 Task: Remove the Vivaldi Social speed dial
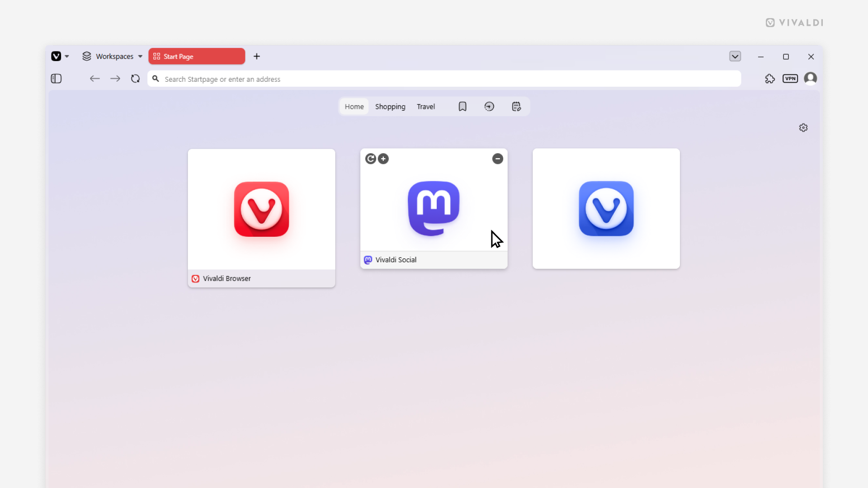(498, 159)
